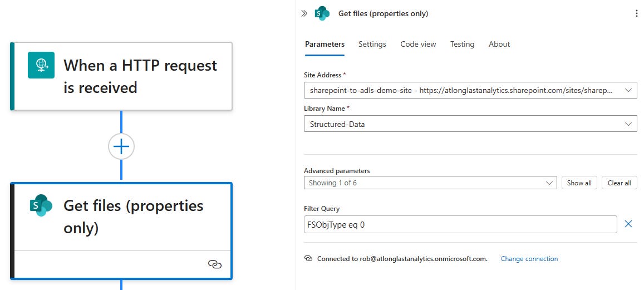Add a step with the plus button

pos(121,146)
